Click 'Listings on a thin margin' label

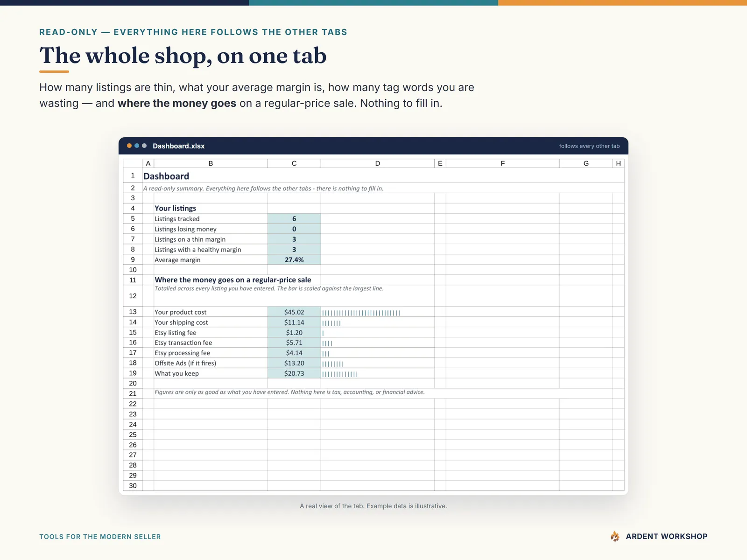(x=190, y=239)
